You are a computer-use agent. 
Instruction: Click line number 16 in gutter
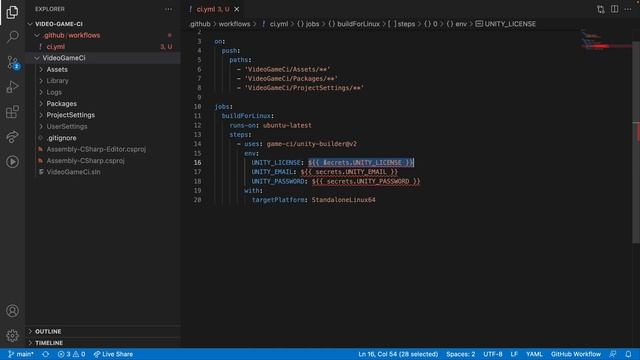(x=198, y=162)
